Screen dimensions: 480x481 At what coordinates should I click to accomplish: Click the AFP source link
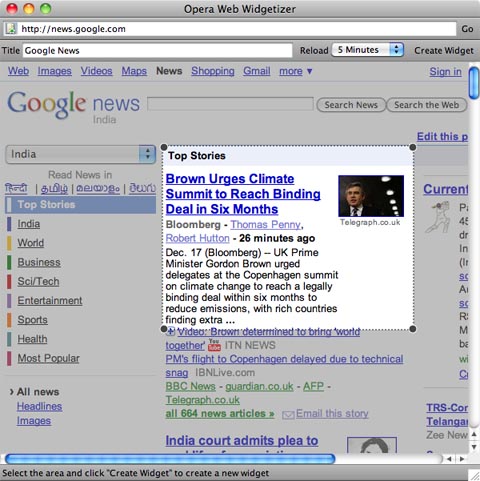pyautogui.click(x=313, y=386)
